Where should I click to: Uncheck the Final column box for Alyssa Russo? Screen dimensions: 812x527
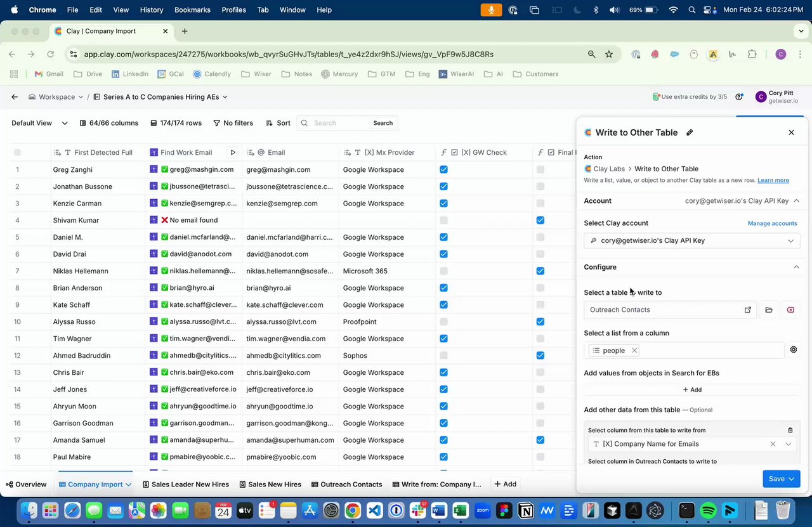coord(540,322)
